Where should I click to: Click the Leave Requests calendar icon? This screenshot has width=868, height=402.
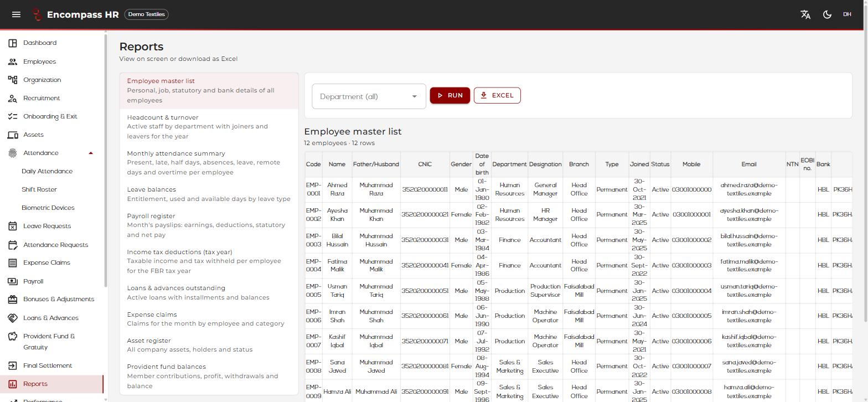(13, 226)
